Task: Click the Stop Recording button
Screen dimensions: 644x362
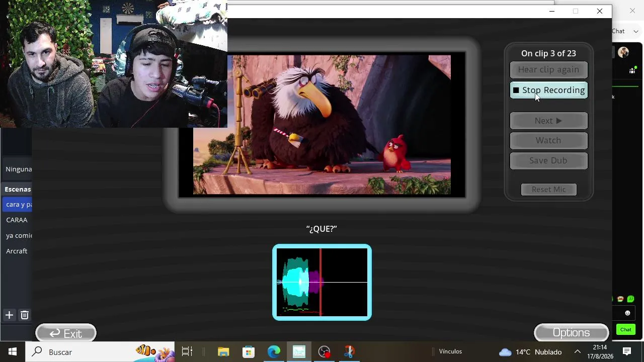Action: pos(548,90)
